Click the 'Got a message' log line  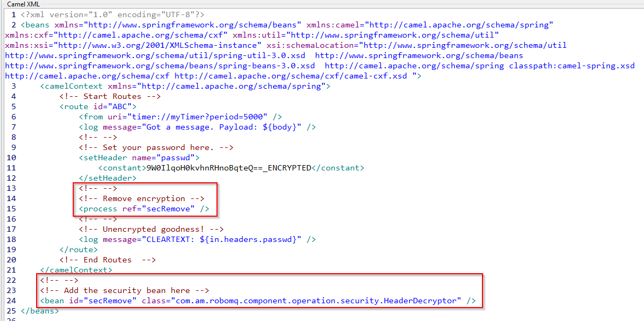point(197,127)
